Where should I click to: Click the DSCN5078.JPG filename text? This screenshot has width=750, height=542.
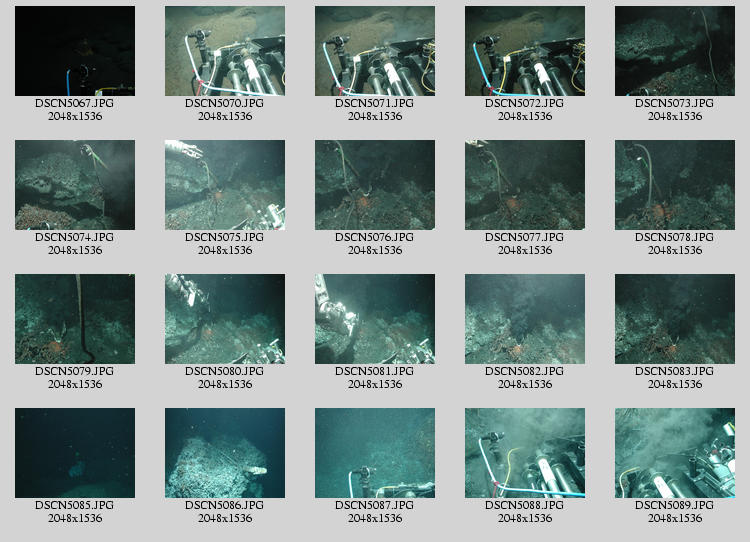tap(674, 237)
